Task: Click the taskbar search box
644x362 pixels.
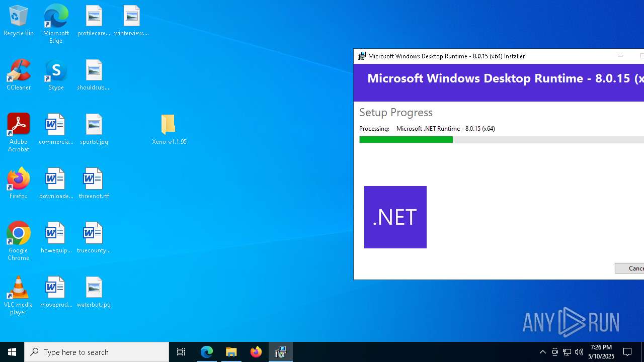Action: pyautogui.click(x=97, y=352)
